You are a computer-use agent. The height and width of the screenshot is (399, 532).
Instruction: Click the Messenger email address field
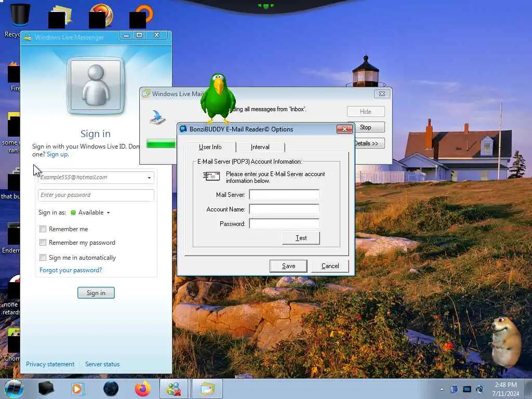(96, 178)
